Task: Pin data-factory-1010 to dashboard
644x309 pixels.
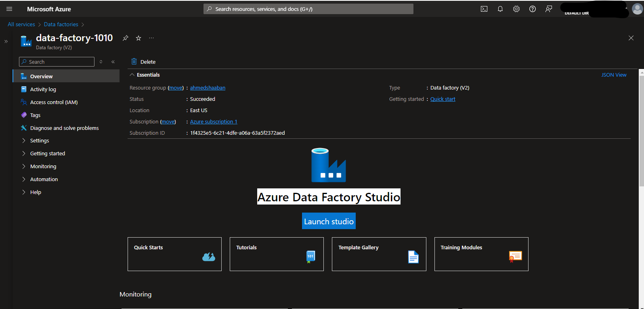Action: pos(126,38)
